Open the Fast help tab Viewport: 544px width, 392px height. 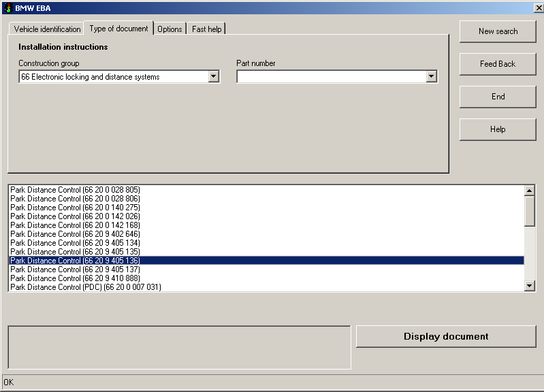(x=207, y=29)
